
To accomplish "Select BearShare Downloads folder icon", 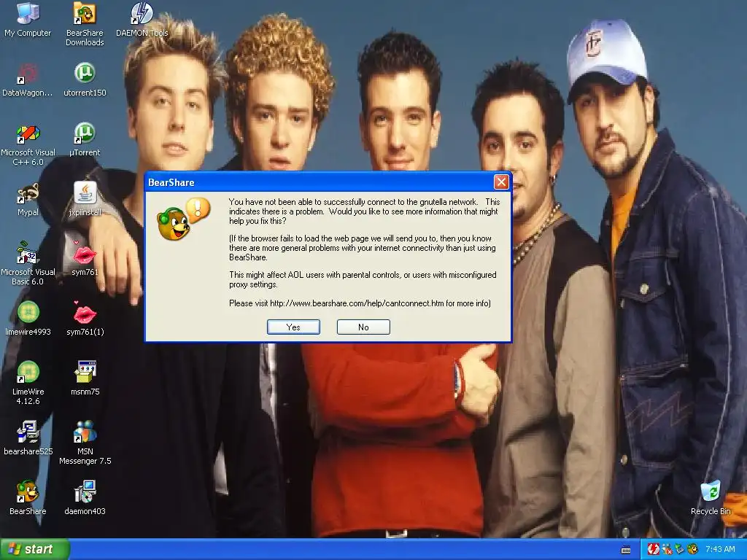I will [85, 24].
